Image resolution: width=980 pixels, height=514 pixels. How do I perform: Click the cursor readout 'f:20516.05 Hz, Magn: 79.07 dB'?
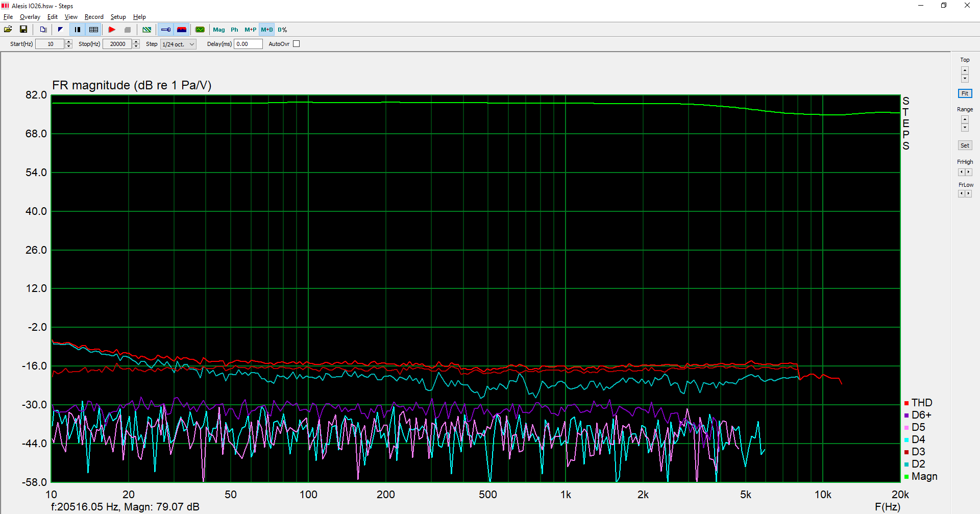pos(125,507)
